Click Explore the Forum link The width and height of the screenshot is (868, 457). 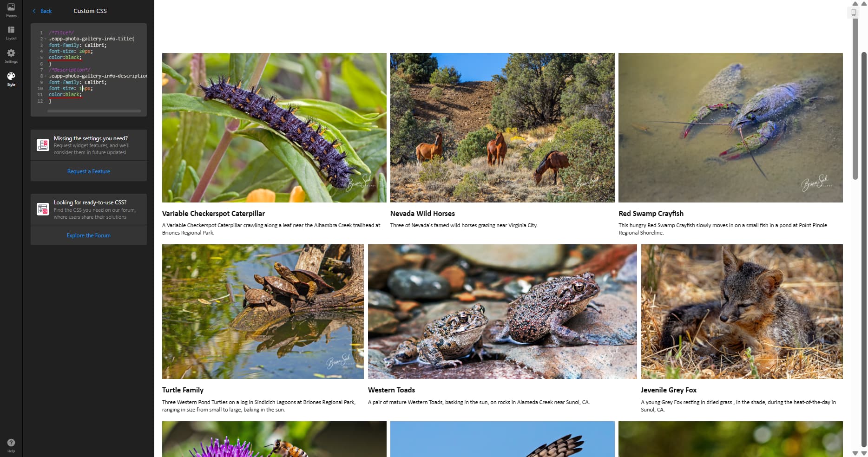89,235
